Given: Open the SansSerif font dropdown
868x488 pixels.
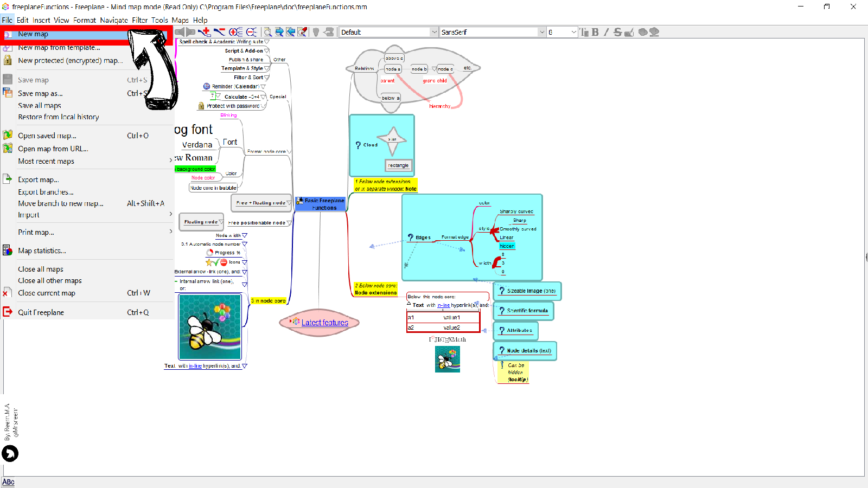Looking at the screenshot, I should pos(541,32).
